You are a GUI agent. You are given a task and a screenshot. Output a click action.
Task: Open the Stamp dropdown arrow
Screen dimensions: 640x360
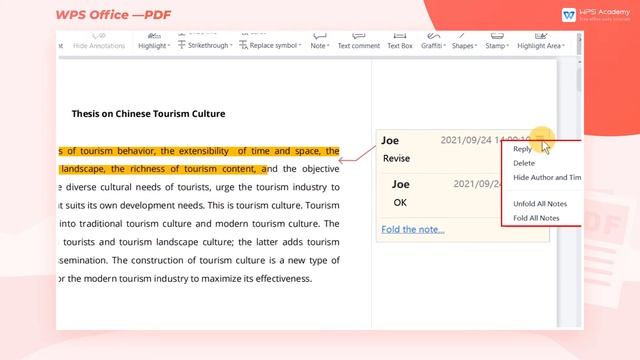(508, 46)
